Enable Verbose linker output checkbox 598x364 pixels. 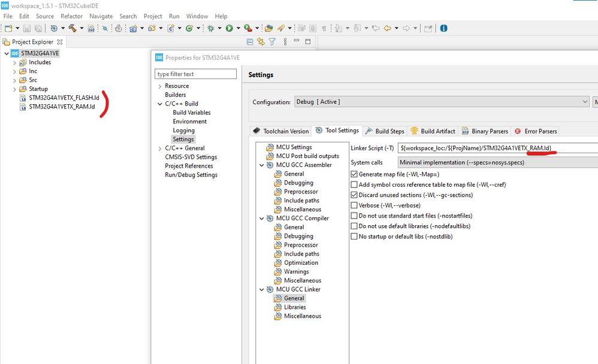pos(354,205)
